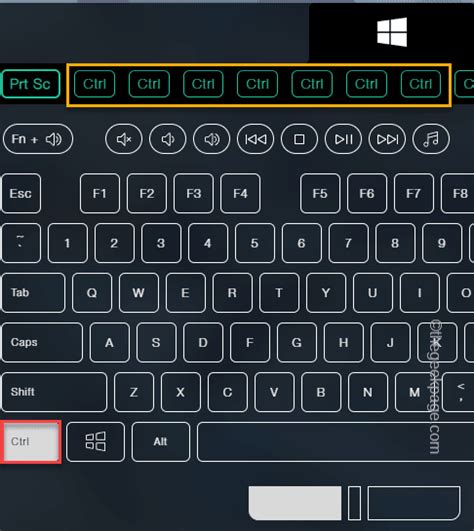Click the S key
Screen dimensions: 474x531
tap(156, 342)
